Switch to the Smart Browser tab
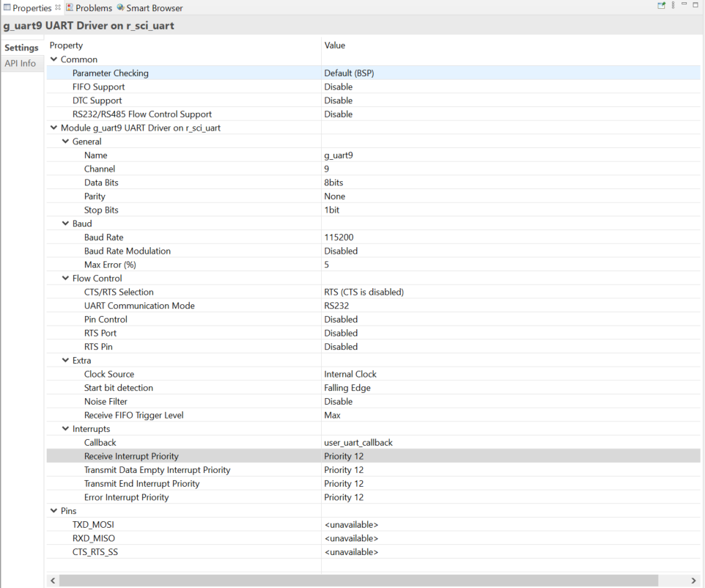Image resolution: width=705 pixels, height=588 pixels. 150,8
